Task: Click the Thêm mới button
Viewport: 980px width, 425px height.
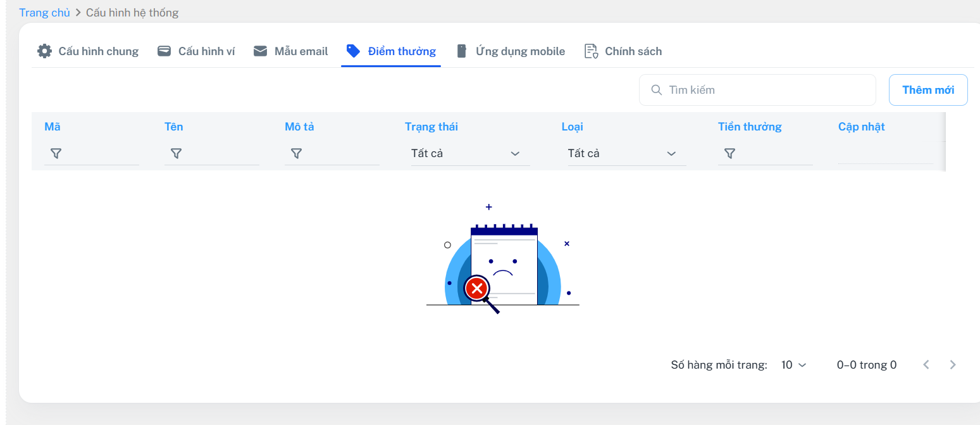Action: [927, 90]
